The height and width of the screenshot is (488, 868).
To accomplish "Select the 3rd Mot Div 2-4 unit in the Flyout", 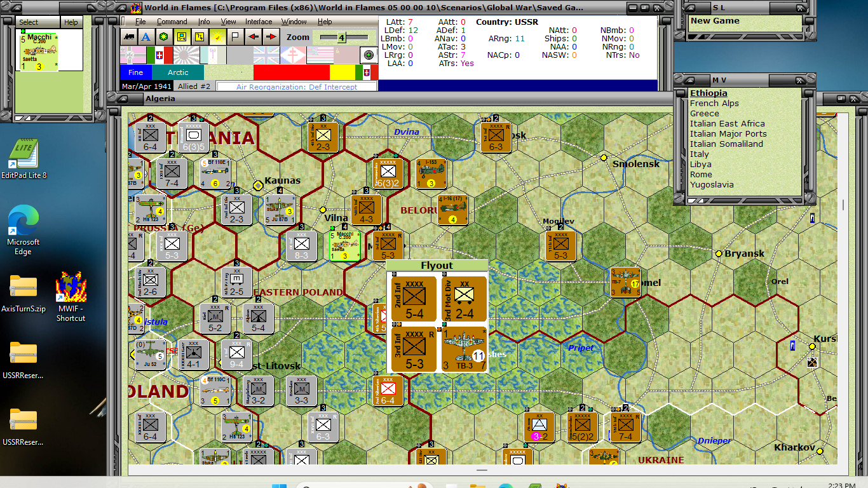I will click(x=465, y=299).
